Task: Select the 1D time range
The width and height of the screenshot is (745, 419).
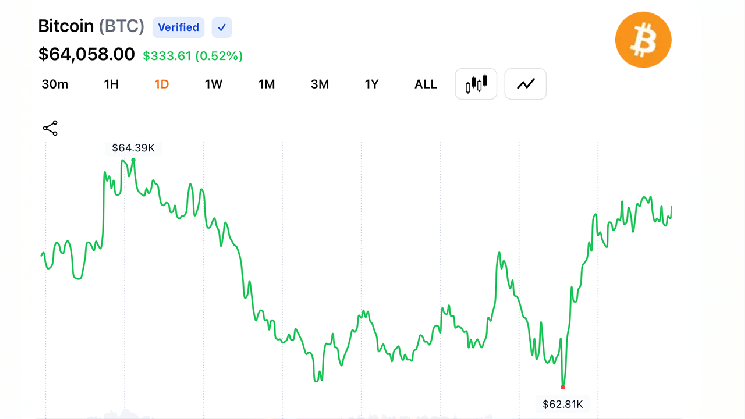Action: (162, 85)
